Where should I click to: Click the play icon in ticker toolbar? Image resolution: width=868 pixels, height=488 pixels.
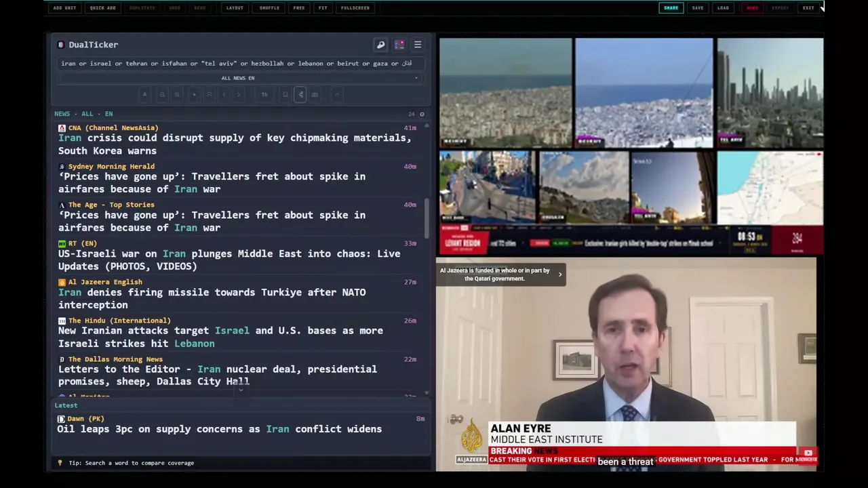point(195,94)
